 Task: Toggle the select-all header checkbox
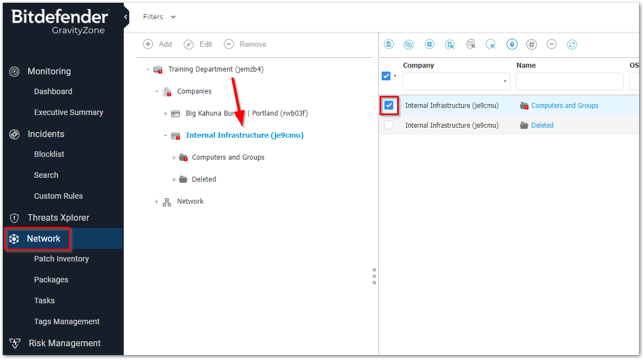click(x=386, y=76)
